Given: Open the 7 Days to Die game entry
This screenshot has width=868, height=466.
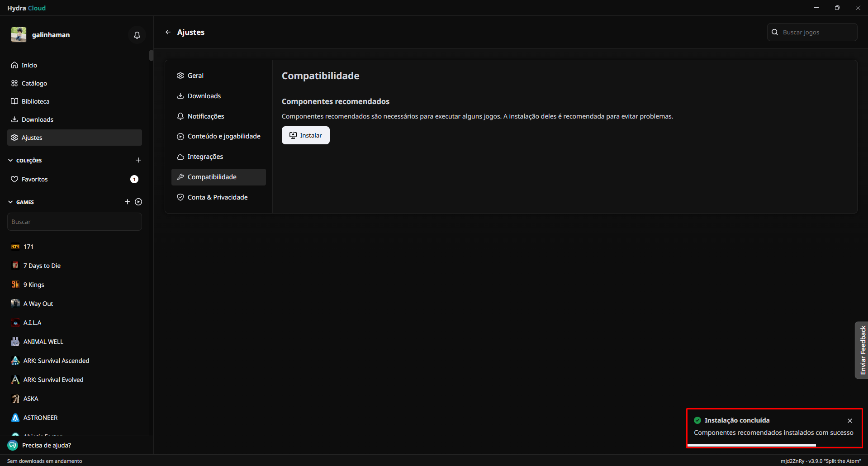Looking at the screenshot, I should coord(42,266).
